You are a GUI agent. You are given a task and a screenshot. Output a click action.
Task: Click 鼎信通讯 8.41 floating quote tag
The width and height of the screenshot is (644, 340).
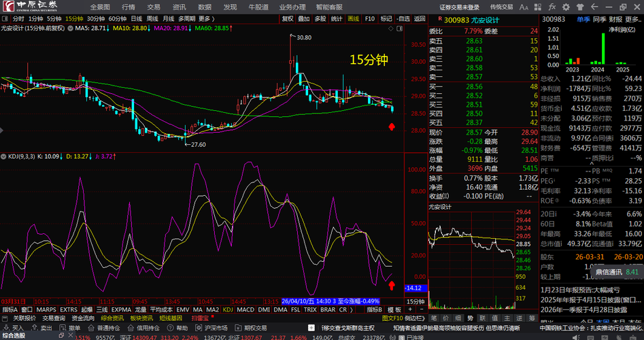coord(617,272)
